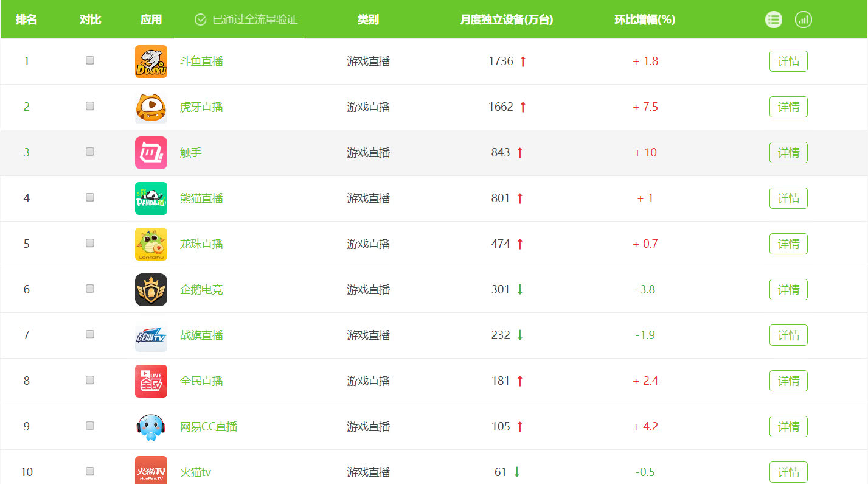
Task: Open 详情 for 火猫tv
Action: (788, 472)
